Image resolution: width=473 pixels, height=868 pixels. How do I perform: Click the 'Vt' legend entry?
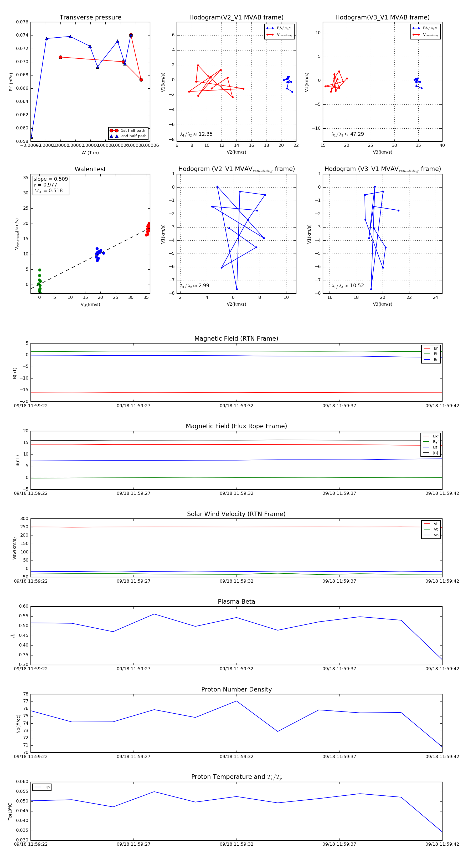(431, 529)
